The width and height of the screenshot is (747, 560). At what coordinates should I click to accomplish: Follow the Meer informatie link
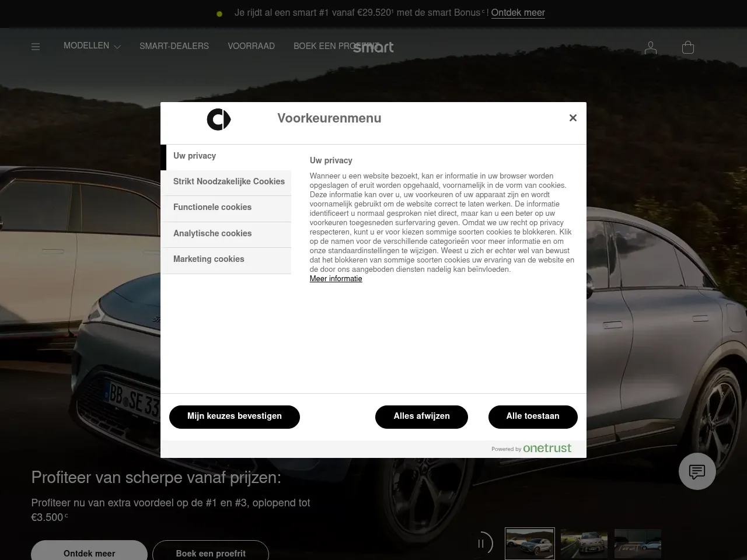[336, 279]
